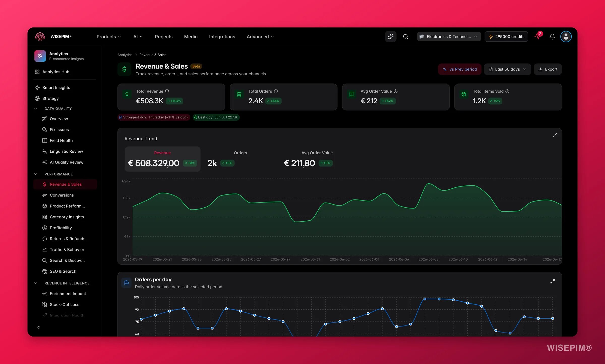
Task: Click the box icon on the Total Items Sold card
Action: tap(464, 94)
